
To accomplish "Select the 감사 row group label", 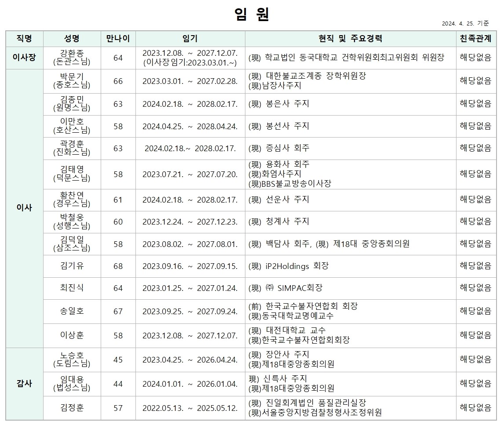I will click(x=24, y=383).
